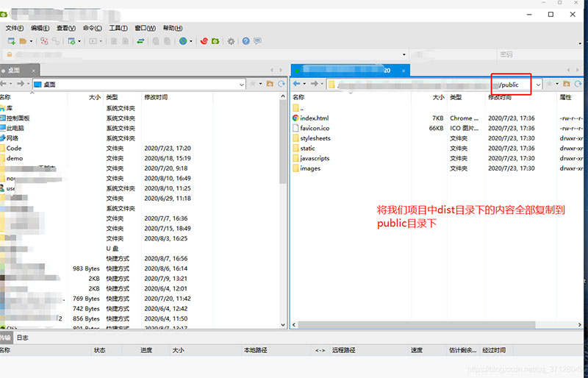The image size is (588, 378).
Task: Click remote pane home folder icon
Action: pyautogui.click(x=567, y=84)
